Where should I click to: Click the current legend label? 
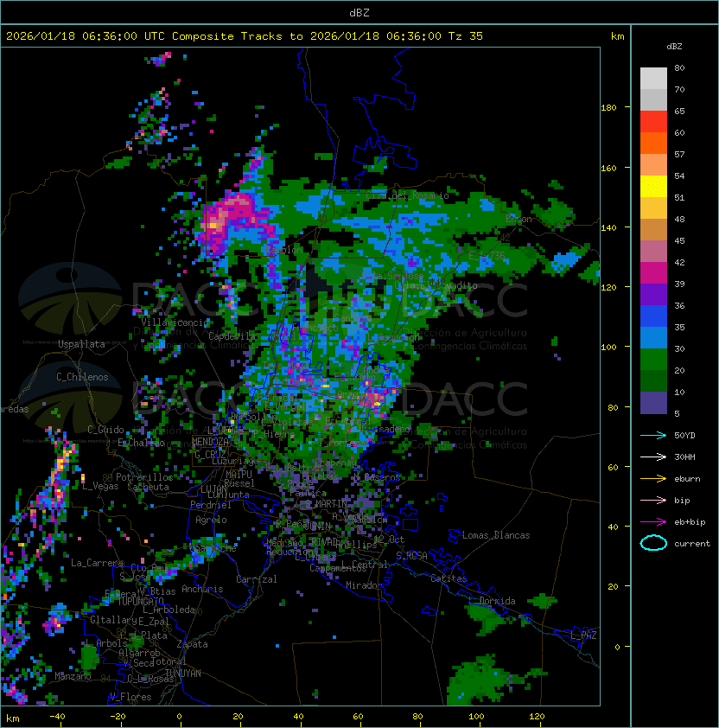click(x=692, y=544)
